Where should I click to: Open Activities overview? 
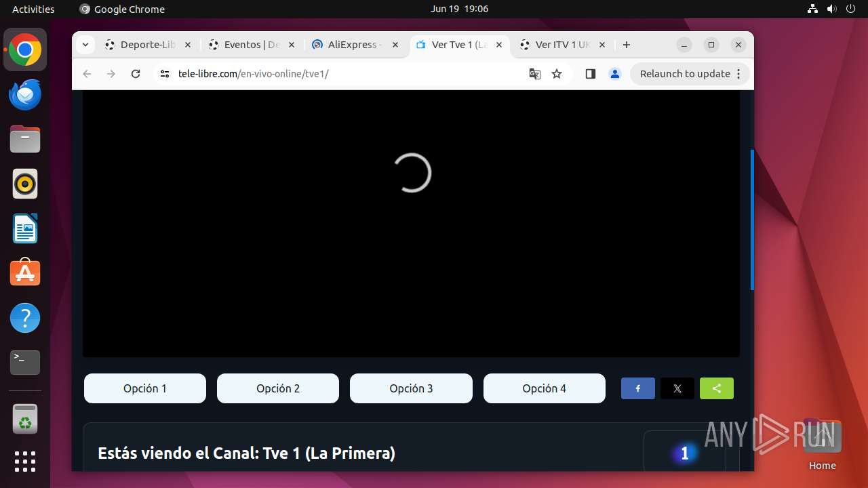pyautogui.click(x=33, y=9)
